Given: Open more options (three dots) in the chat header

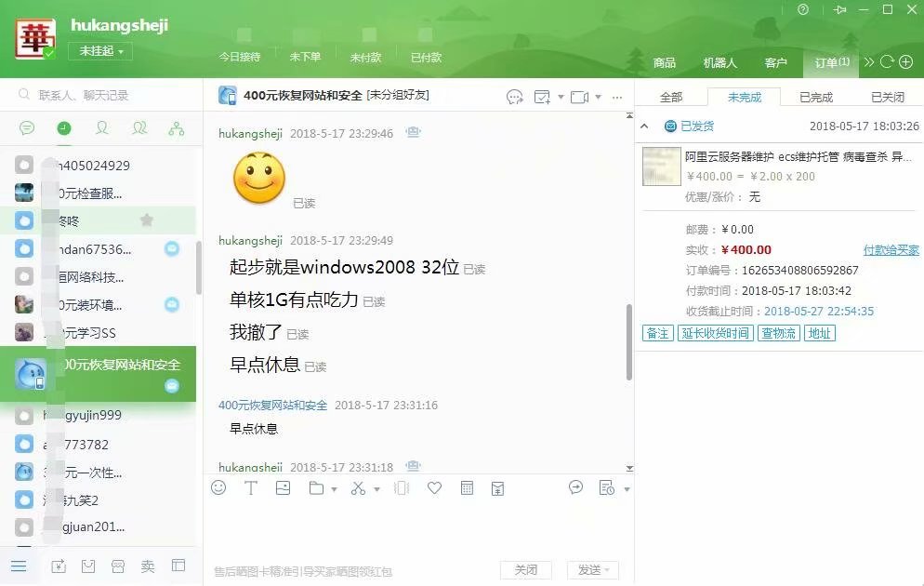Looking at the screenshot, I should (617, 98).
